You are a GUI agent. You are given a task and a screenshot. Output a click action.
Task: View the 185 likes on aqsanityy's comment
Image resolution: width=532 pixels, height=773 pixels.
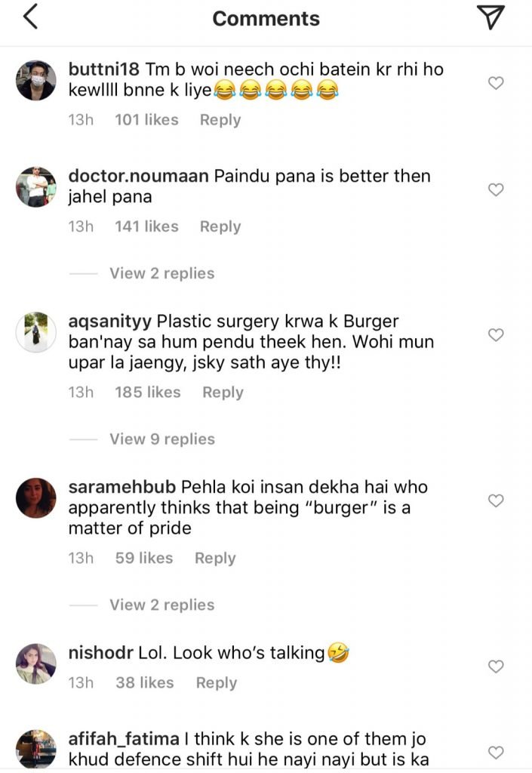pyautogui.click(x=147, y=393)
